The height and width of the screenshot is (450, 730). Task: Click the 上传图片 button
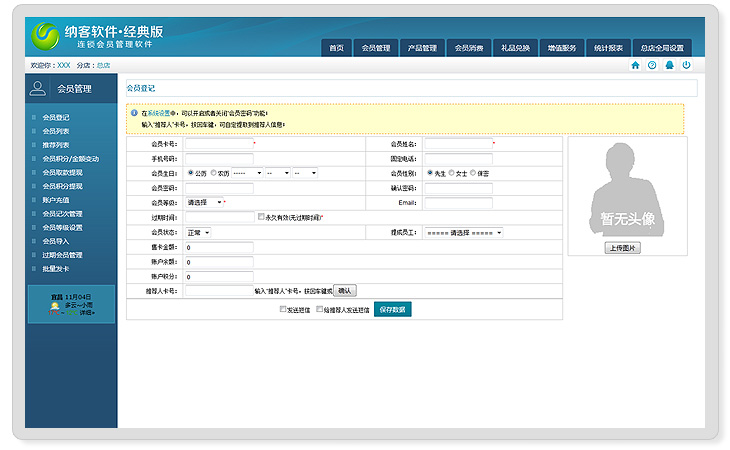[x=623, y=247]
